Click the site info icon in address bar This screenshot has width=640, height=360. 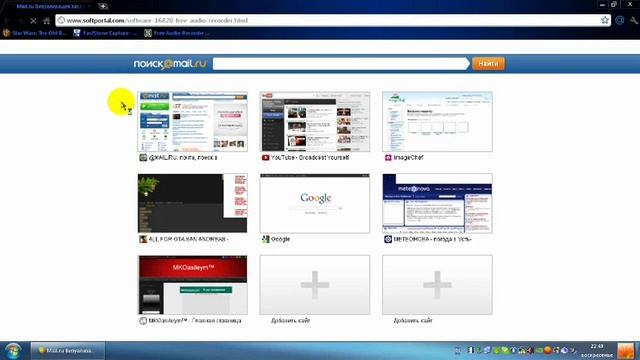tap(61, 20)
